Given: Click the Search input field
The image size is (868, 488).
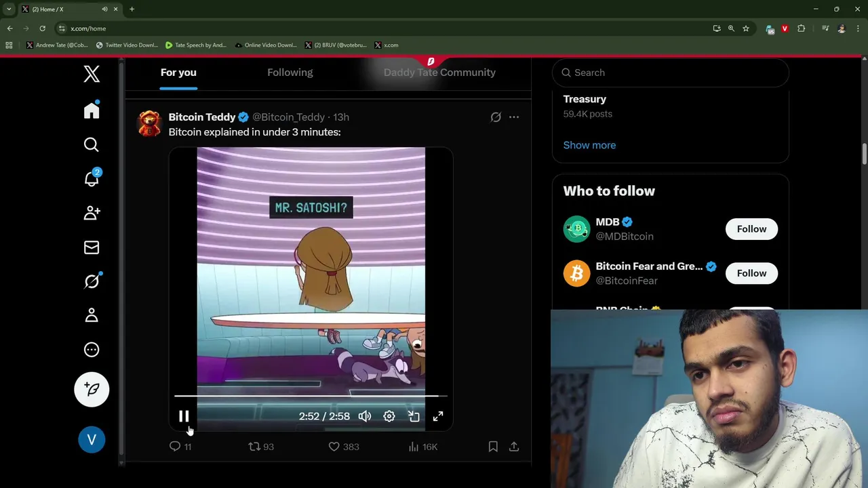Looking at the screenshot, I should coord(671,73).
